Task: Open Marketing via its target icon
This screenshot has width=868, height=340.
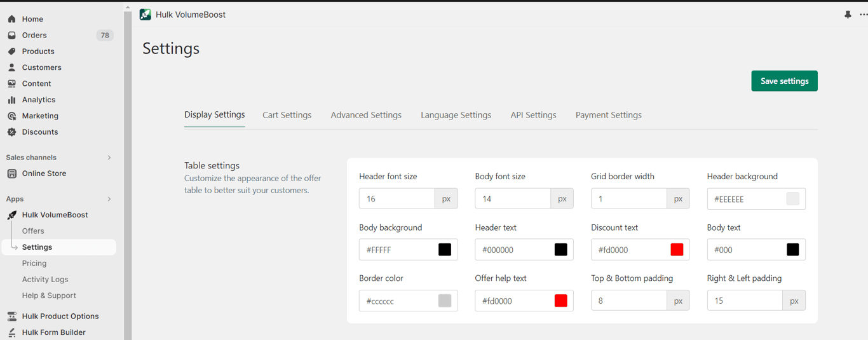Action: click(x=11, y=116)
